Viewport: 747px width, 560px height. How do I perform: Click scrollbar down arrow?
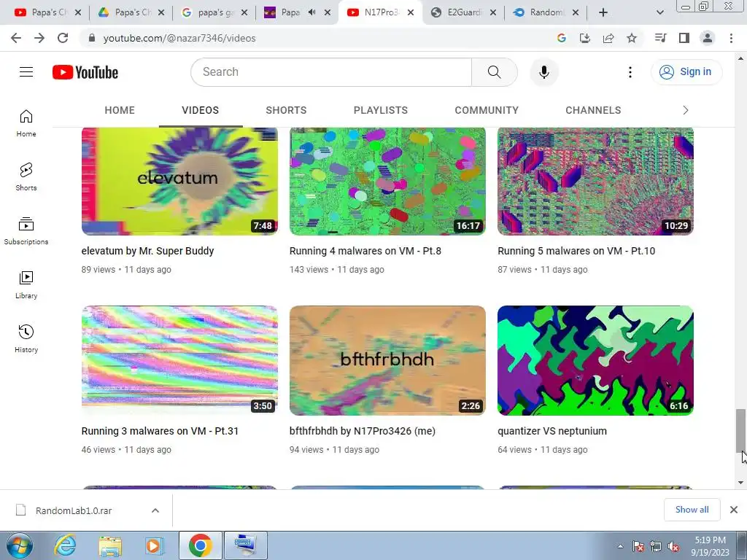point(741,483)
